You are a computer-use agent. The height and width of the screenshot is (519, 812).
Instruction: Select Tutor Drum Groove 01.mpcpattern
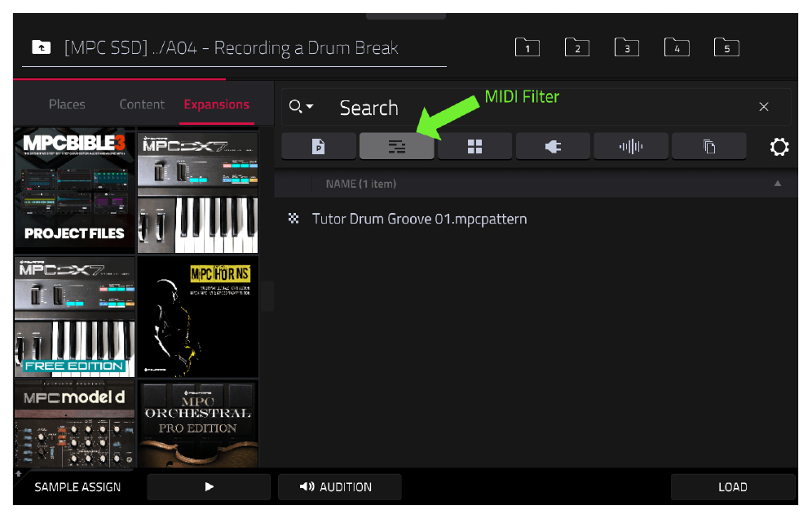(536, 219)
